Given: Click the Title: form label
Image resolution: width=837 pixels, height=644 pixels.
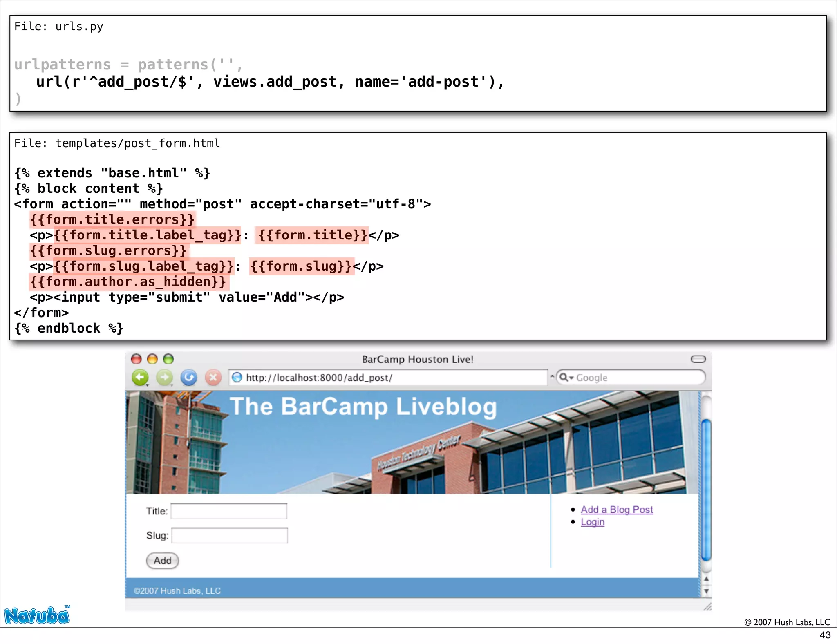Looking at the screenshot, I should click(157, 511).
